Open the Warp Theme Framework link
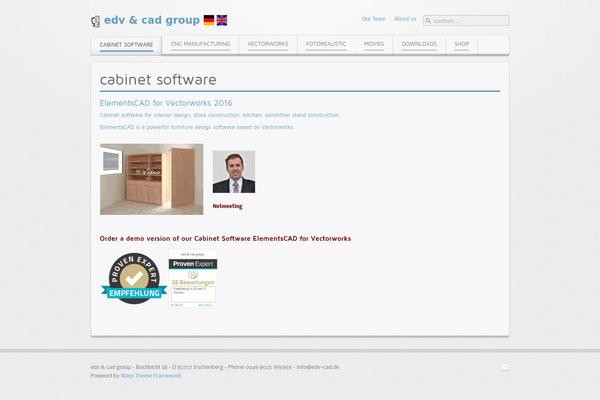The height and width of the screenshot is (400, 600). click(x=151, y=376)
